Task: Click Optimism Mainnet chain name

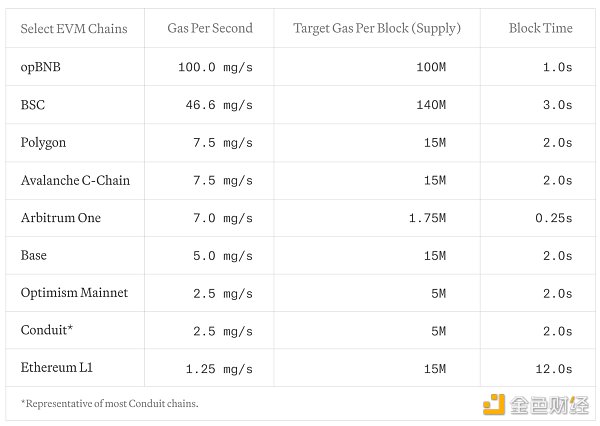Action: (x=74, y=293)
